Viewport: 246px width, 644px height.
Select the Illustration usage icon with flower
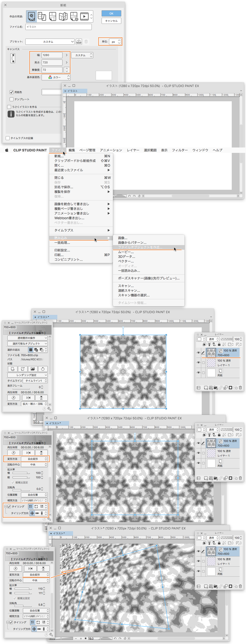click(31, 16)
